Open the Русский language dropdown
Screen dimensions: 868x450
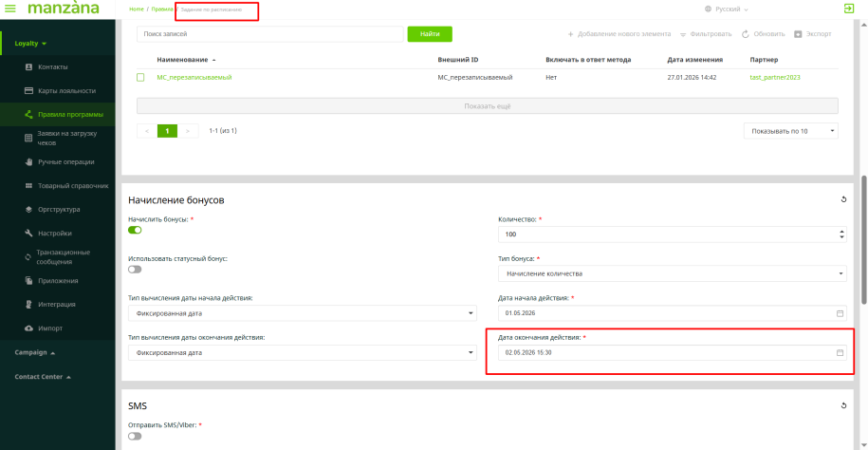[x=727, y=9]
